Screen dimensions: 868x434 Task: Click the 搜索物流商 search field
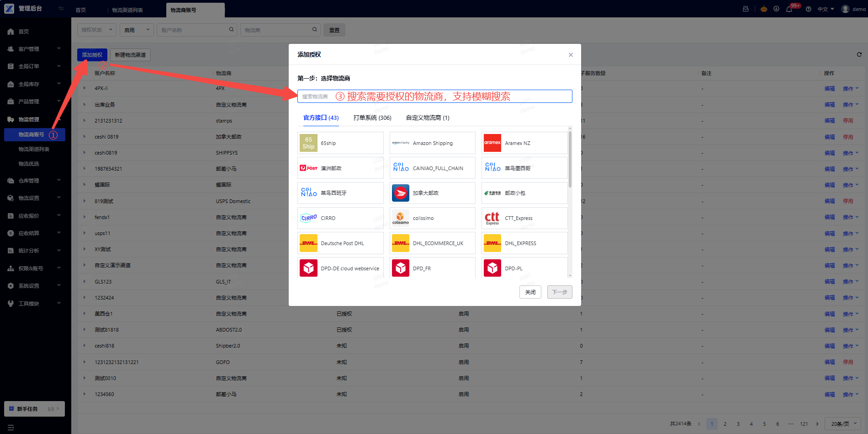434,96
